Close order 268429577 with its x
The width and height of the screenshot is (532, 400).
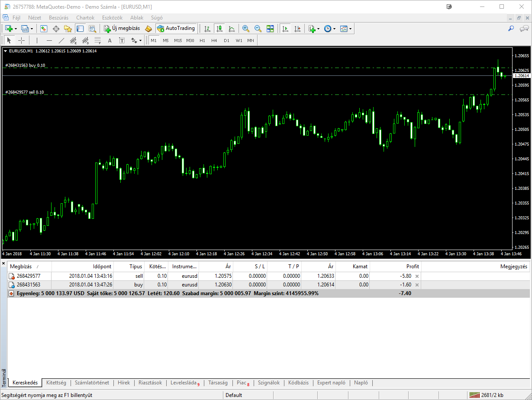[417, 276]
